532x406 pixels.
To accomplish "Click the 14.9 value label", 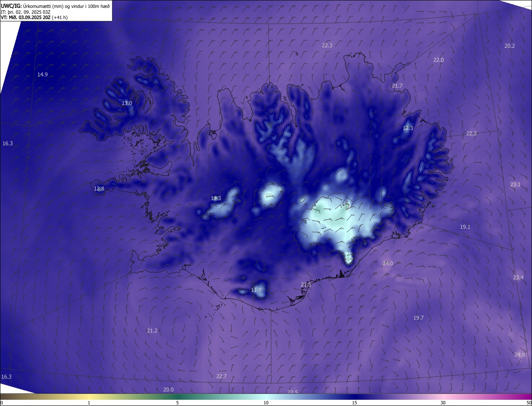I will 42,75.
